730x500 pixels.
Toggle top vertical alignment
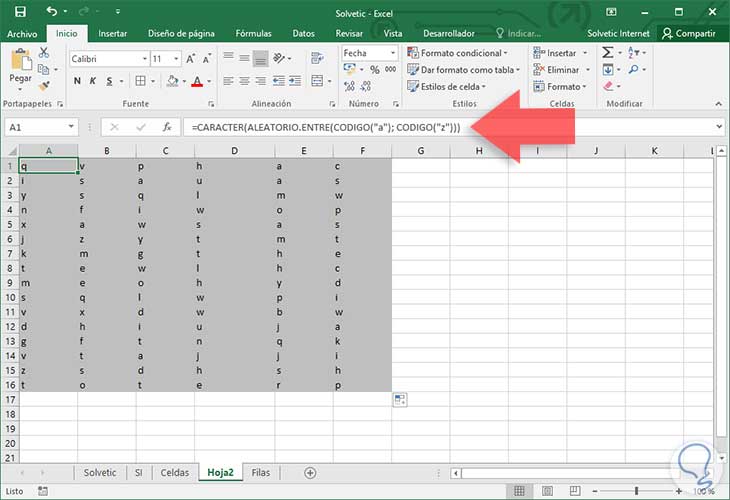click(228, 56)
